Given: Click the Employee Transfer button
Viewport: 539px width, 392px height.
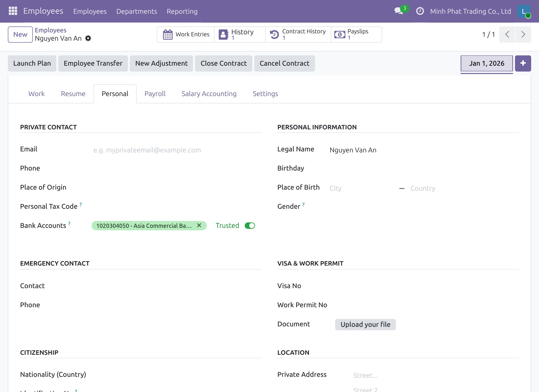Looking at the screenshot, I should [x=93, y=63].
